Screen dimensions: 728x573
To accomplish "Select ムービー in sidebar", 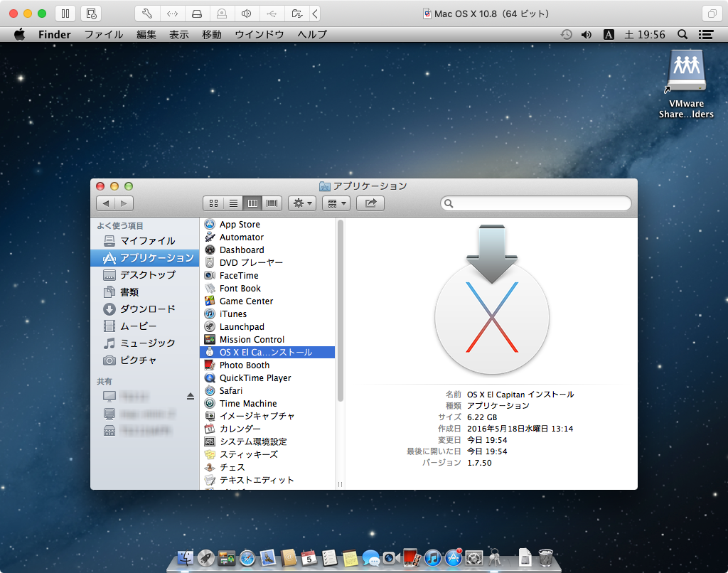I will pyautogui.click(x=145, y=326).
